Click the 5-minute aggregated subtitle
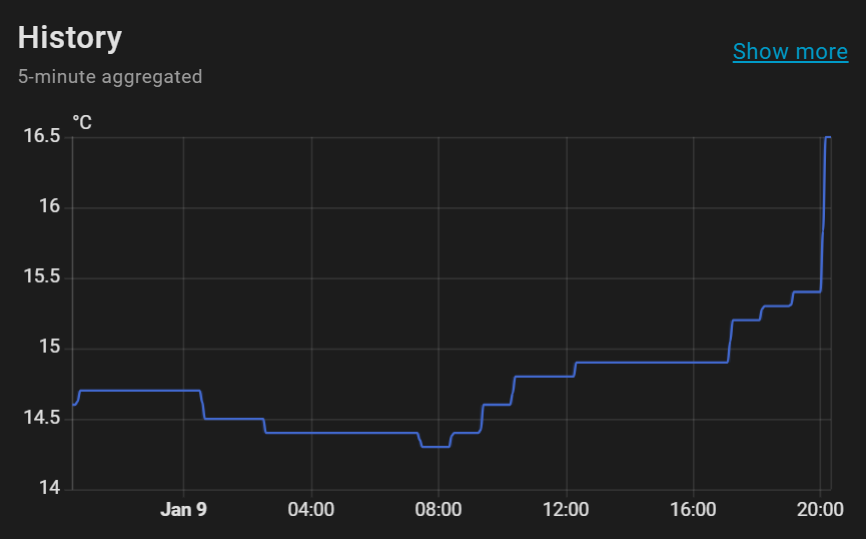Image resolution: width=866 pixels, height=539 pixels. pos(110,76)
